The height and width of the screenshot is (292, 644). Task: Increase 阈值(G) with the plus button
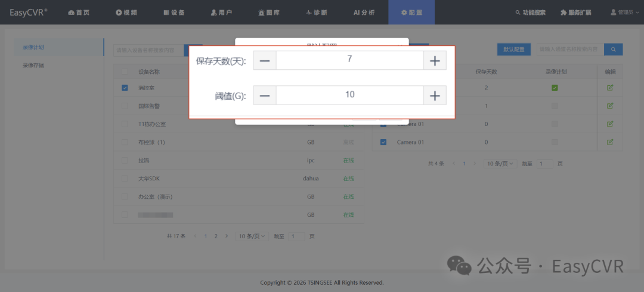click(435, 96)
